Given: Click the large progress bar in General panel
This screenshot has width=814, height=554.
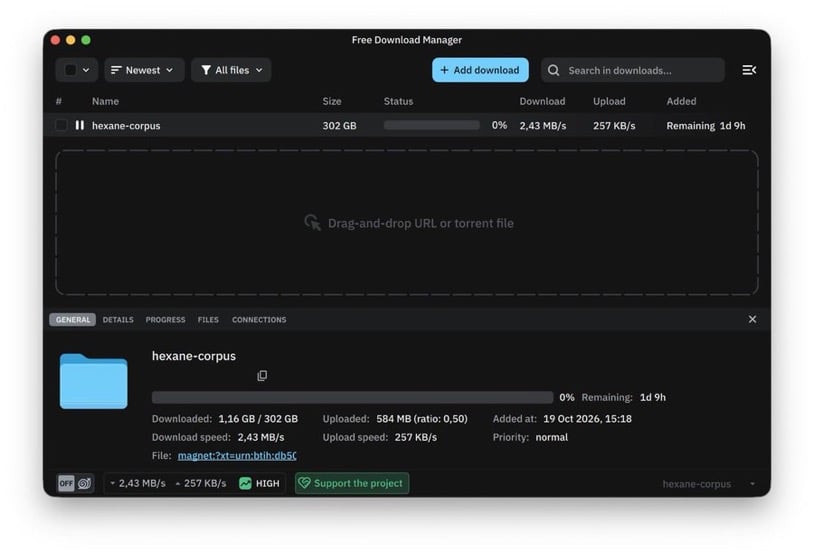Looking at the screenshot, I should [x=352, y=397].
